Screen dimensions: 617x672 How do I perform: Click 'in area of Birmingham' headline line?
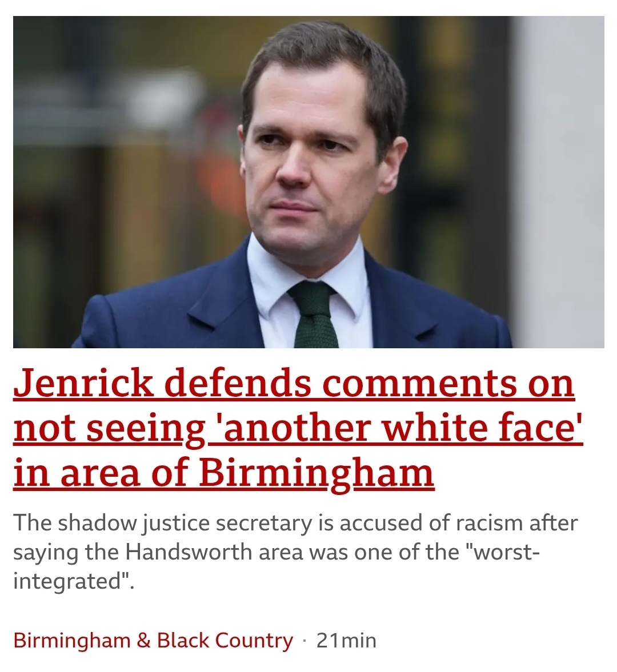point(224,473)
